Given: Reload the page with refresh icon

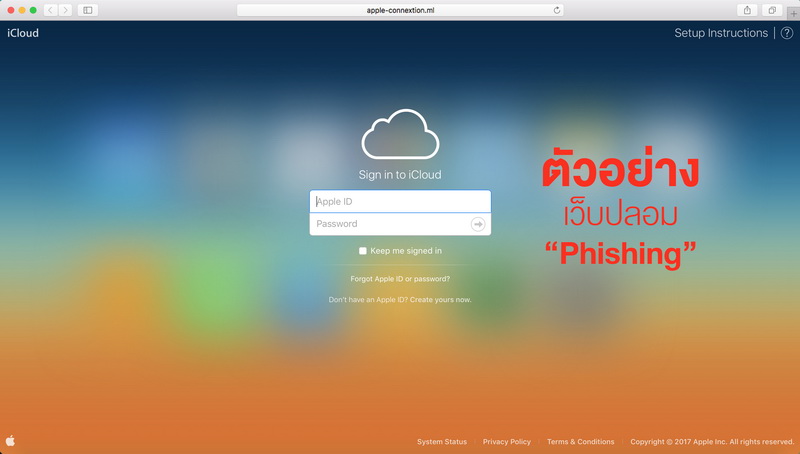Looking at the screenshot, I should tap(557, 10).
